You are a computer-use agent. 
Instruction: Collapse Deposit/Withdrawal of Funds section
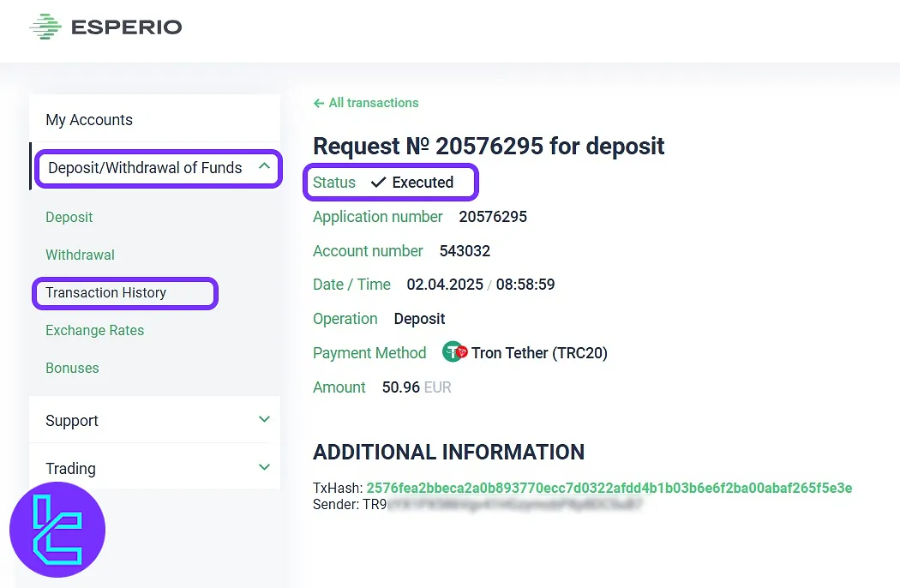point(264,166)
